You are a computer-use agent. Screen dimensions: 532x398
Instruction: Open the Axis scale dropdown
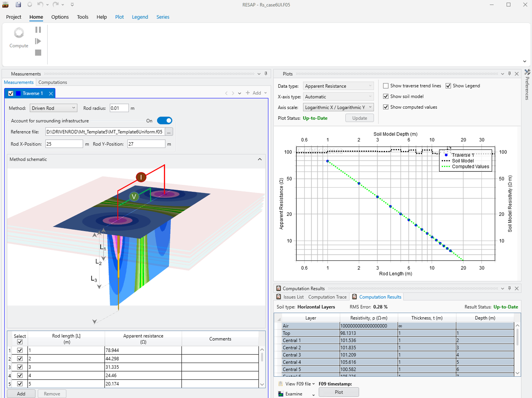[338, 108]
